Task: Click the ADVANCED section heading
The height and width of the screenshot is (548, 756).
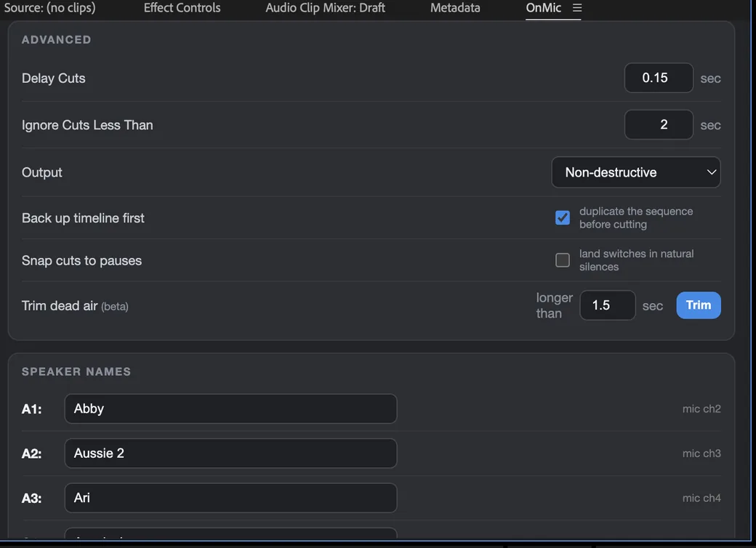Action: [x=57, y=39]
